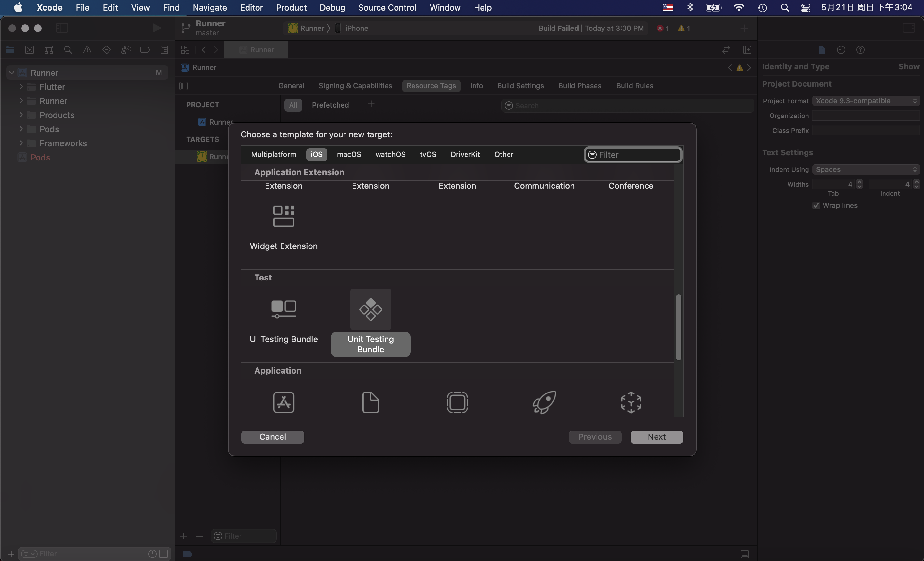Open the Signing & Capabilities tab

point(355,86)
